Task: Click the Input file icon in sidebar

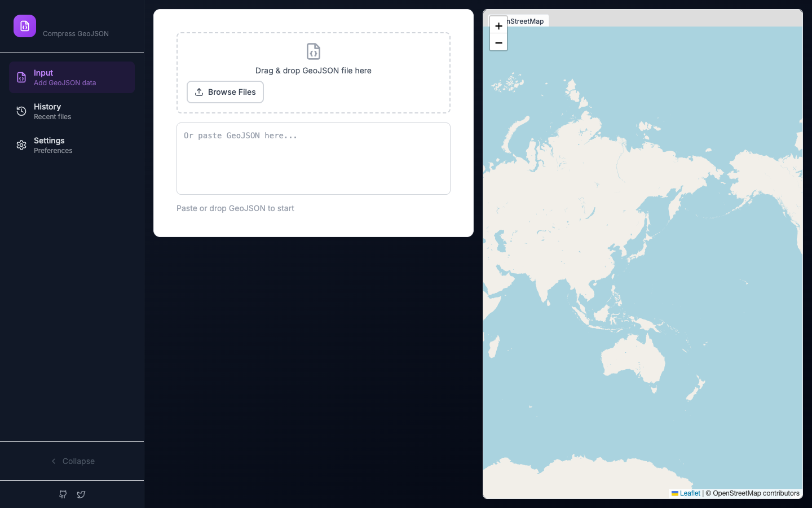Action: pyautogui.click(x=21, y=77)
